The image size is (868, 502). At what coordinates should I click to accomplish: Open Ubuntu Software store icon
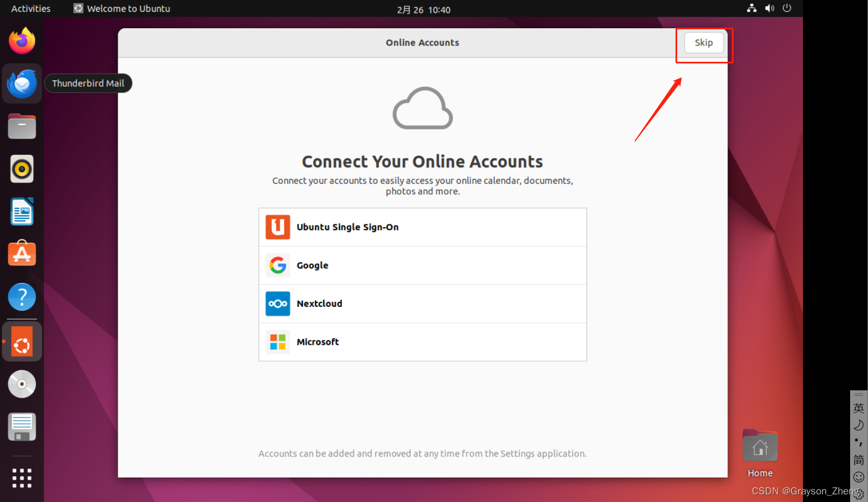[22, 254]
